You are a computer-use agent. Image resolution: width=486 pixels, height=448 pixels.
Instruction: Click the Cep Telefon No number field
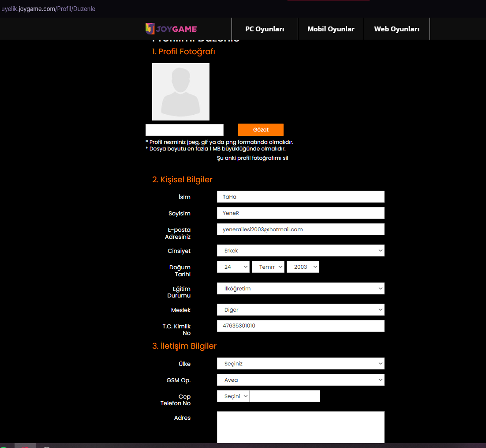click(x=285, y=396)
